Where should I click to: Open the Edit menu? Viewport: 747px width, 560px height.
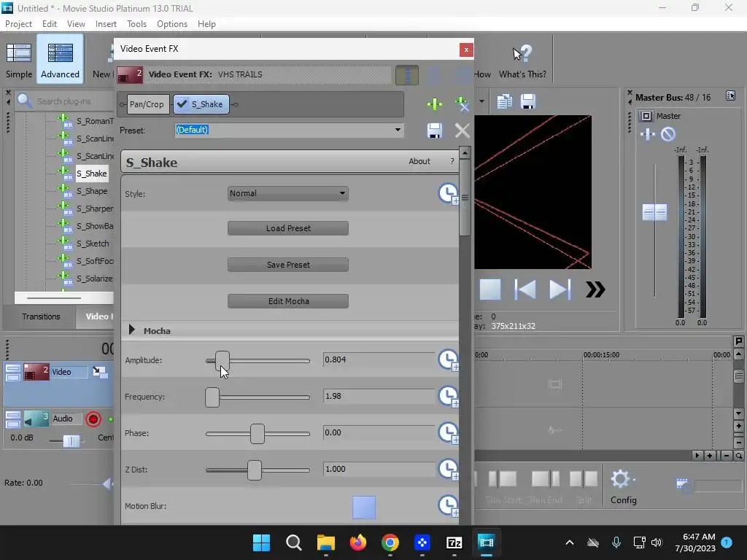click(49, 24)
